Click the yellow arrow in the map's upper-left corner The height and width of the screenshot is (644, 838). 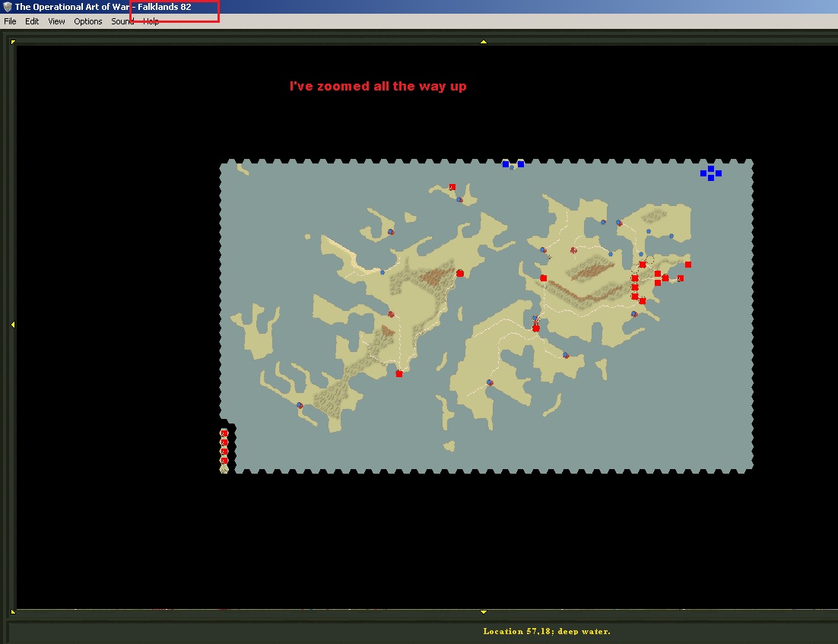tap(13, 42)
